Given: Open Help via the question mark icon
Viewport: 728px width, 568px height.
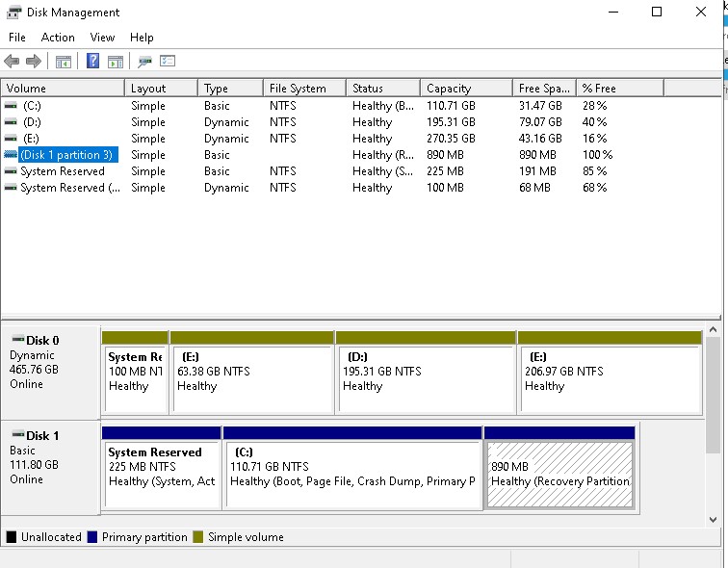Looking at the screenshot, I should point(92,61).
